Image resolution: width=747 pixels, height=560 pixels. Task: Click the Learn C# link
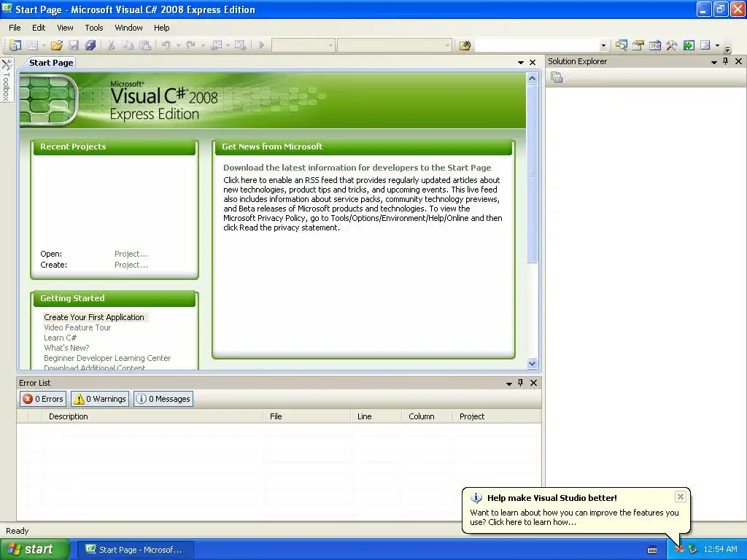(x=60, y=338)
